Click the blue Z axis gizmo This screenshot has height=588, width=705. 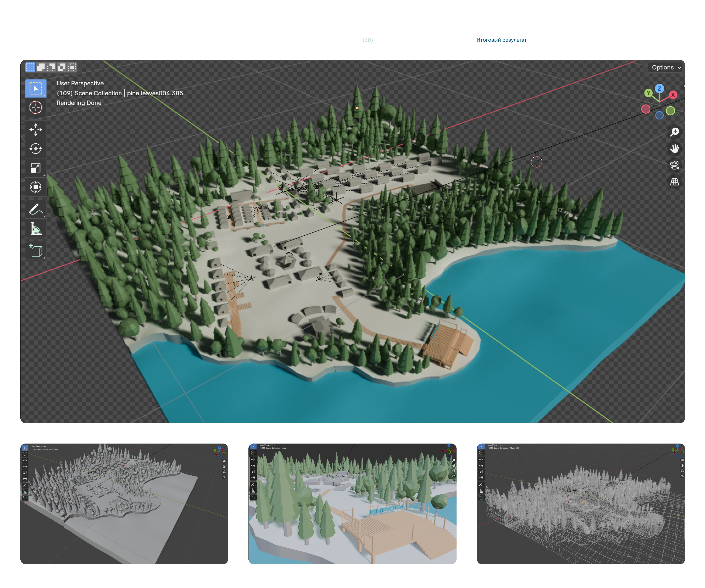(x=659, y=89)
